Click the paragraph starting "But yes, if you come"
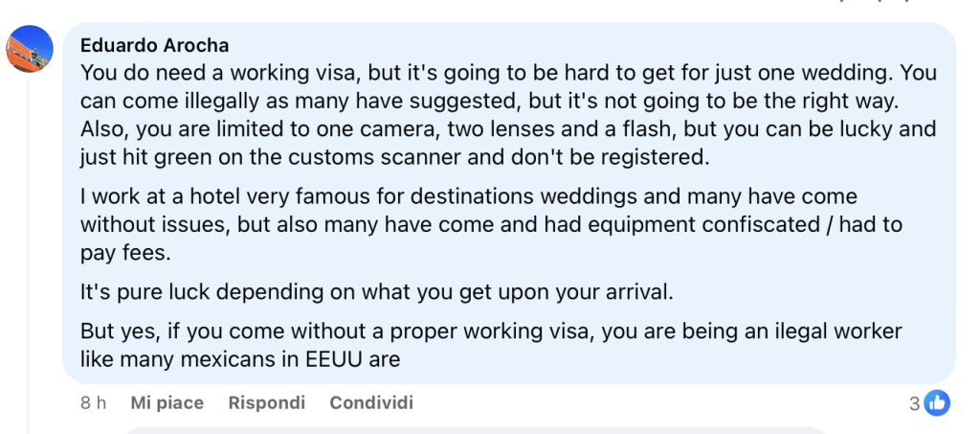Image resolution: width=980 pixels, height=434 pixels. [x=491, y=346]
